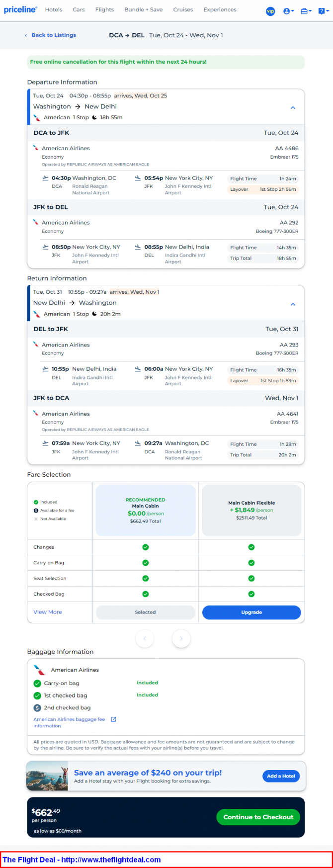The image size is (333, 868).
Task: Open Cruises navigation item
Action: tap(183, 9)
